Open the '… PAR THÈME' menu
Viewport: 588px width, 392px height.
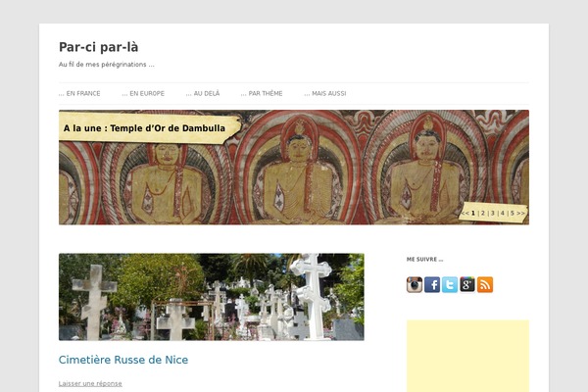262,93
